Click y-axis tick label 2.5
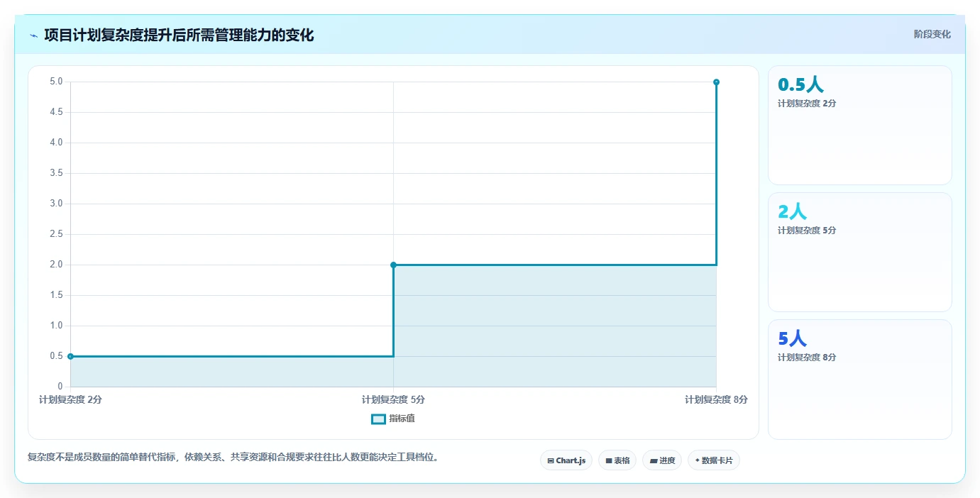The image size is (980, 498). pos(56,234)
